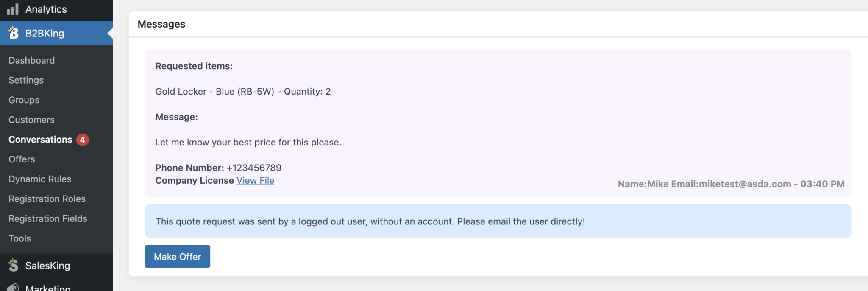Open Registration Roles

[47, 199]
